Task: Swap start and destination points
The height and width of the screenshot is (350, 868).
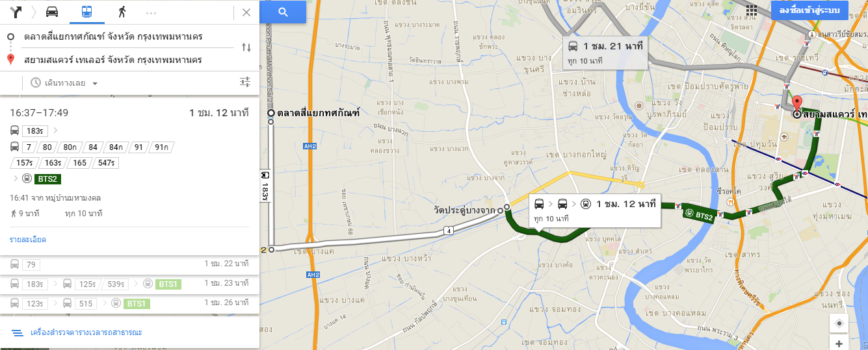Action: tap(246, 47)
